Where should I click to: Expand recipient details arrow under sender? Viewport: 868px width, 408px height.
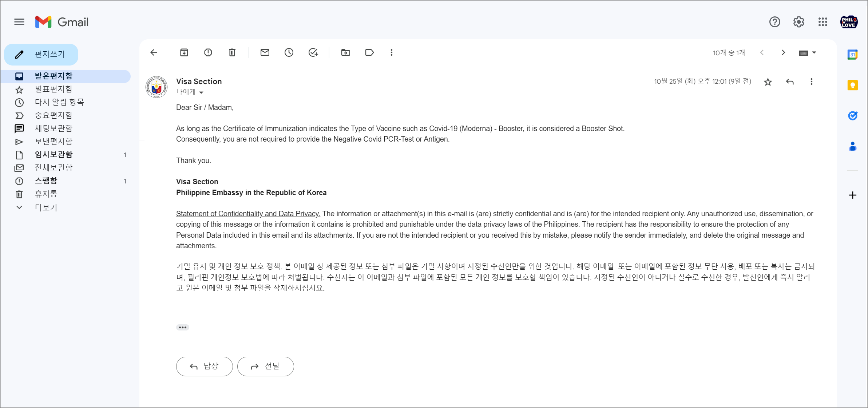click(201, 92)
